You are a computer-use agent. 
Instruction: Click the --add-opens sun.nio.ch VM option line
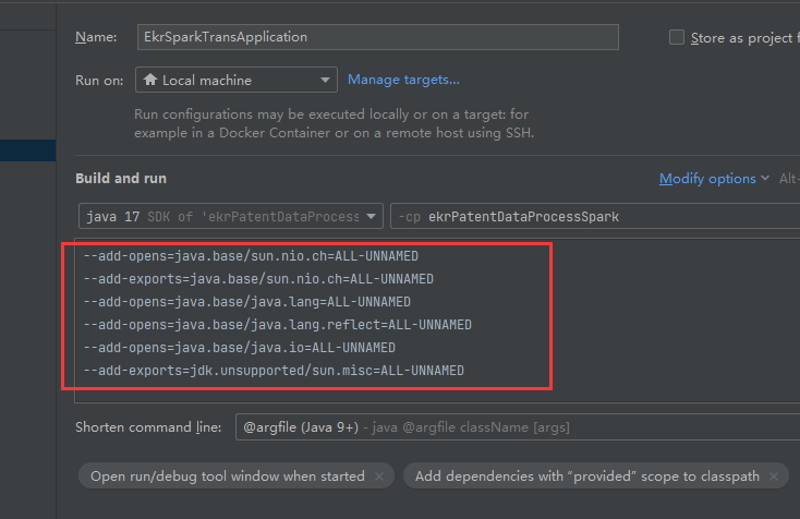(251, 256)
